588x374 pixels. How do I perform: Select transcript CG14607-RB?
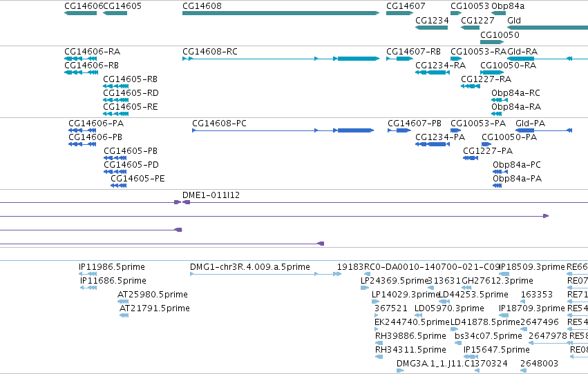click(400, 59)
